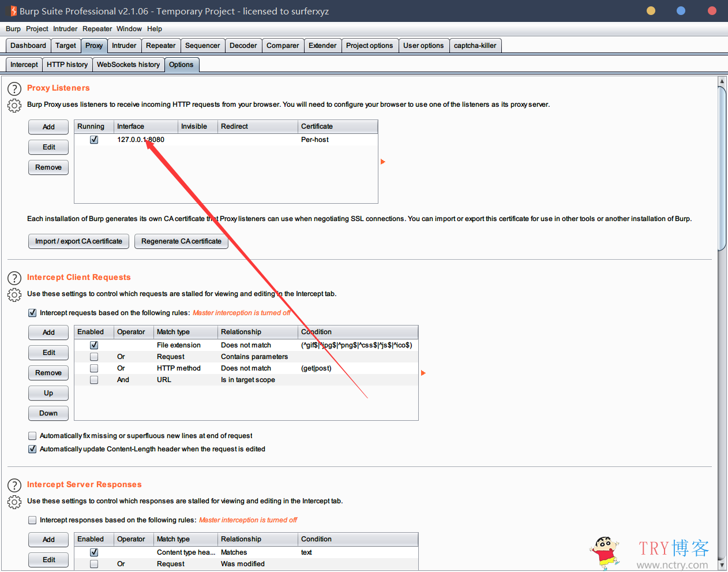Open Intercept Server Responses gear options
This screenshot has height=572, width=728.
[x=14, y=502]
